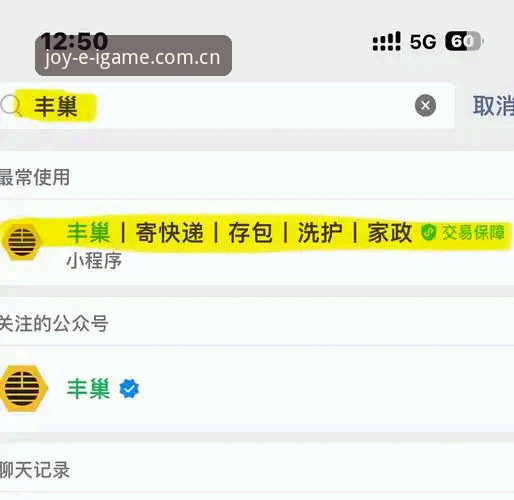Tap the battery indicator showing 60
This screenshot has width=514, height=500.
tap(464, 41)
